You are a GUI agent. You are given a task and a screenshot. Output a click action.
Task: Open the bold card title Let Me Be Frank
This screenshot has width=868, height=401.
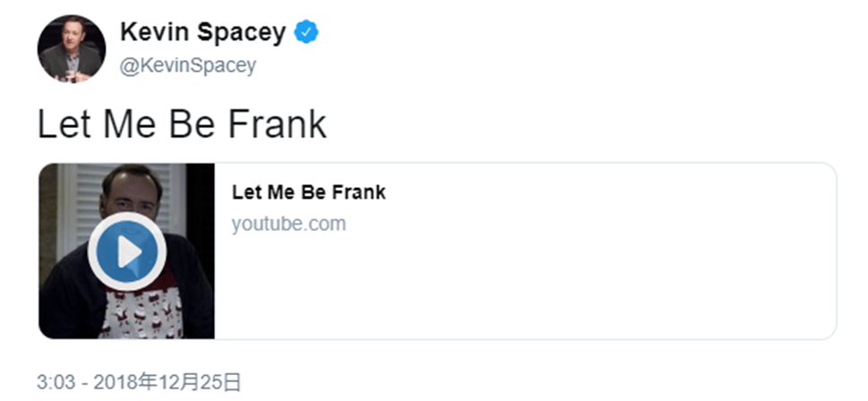(x=308, y=192)
